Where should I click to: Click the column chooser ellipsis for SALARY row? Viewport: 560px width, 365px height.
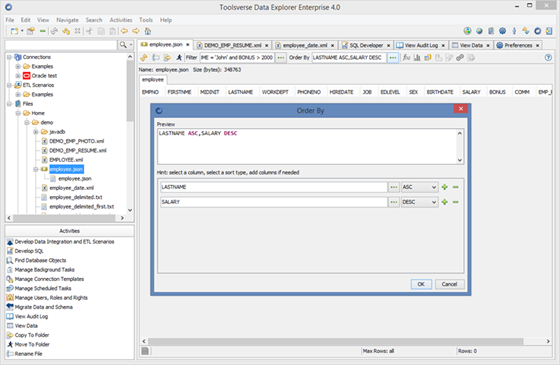(x=394, y=202)
